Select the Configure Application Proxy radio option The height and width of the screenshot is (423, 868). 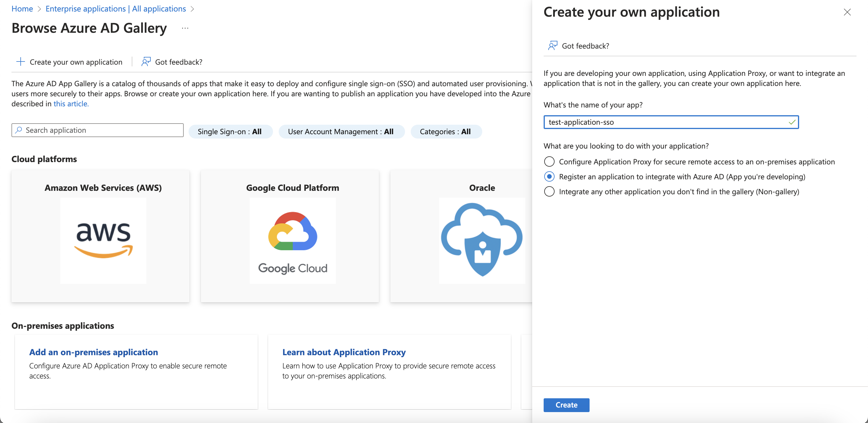pyautogui.click(x=549, y=161)
